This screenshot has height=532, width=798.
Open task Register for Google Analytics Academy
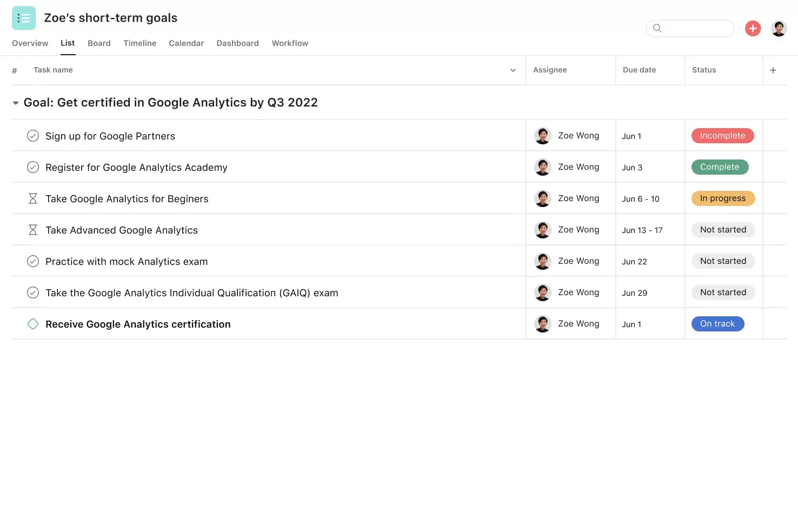click(x=136, y=168)
